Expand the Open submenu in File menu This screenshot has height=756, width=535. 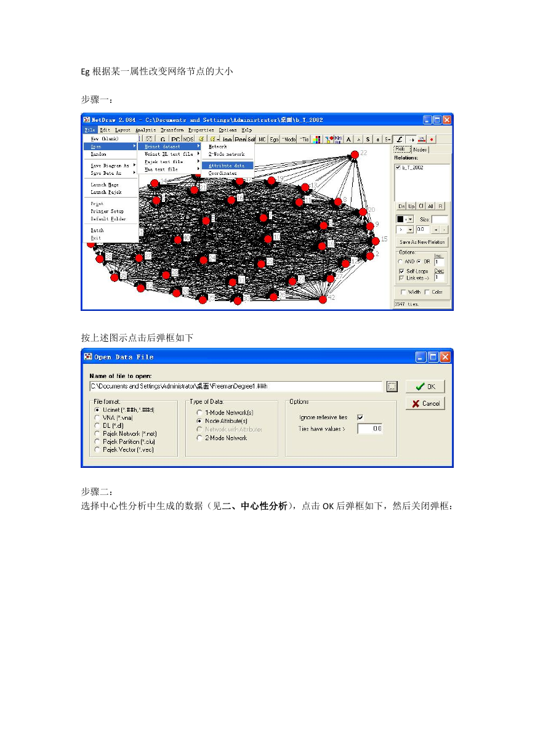click(111, 147)
